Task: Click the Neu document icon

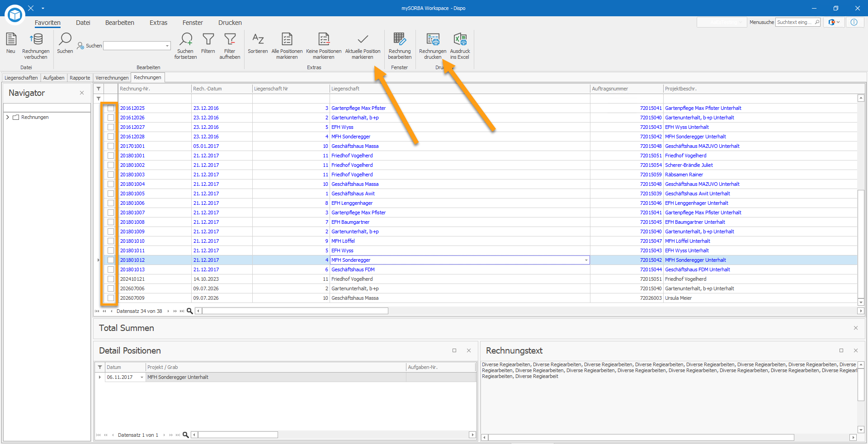Action: 11,39
